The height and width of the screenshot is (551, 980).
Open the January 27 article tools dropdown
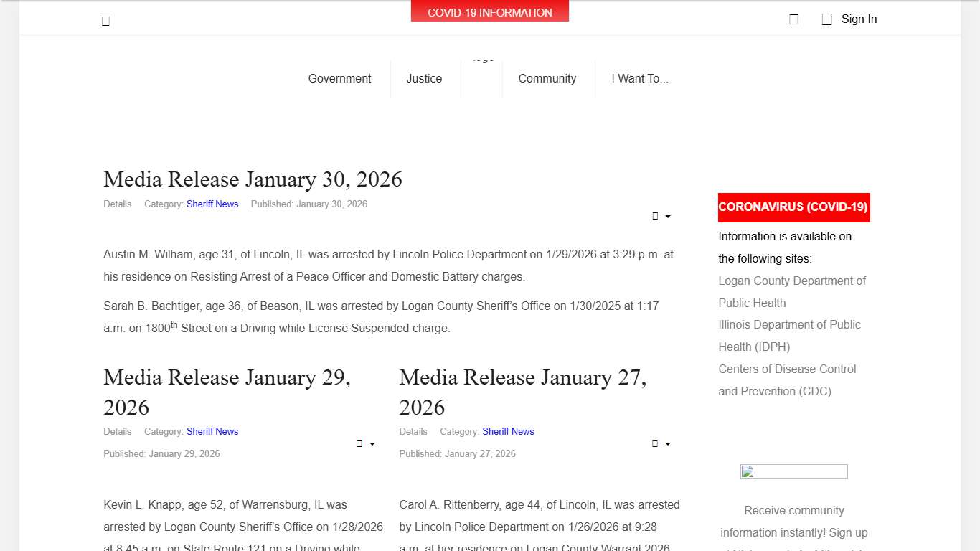(661, 443)
